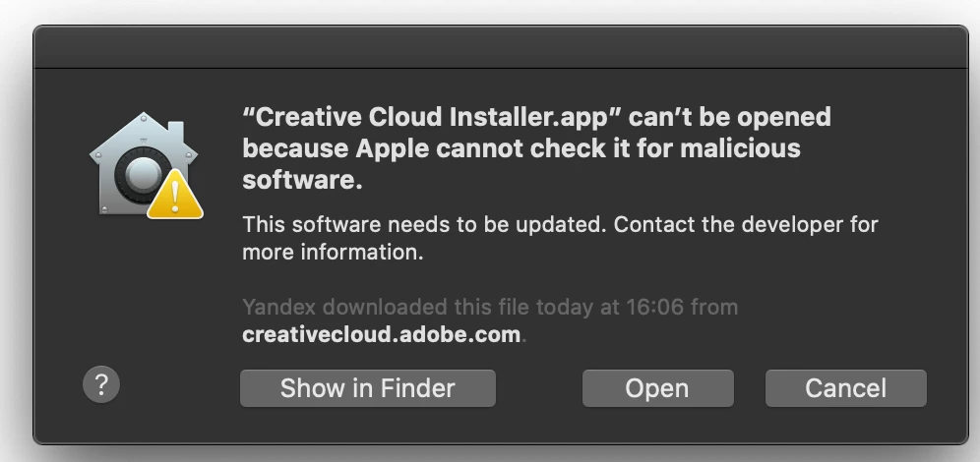The image size is (980, 462).
Task: Open the Creative Cloud Installer anyway
Action: coord(657,388)
